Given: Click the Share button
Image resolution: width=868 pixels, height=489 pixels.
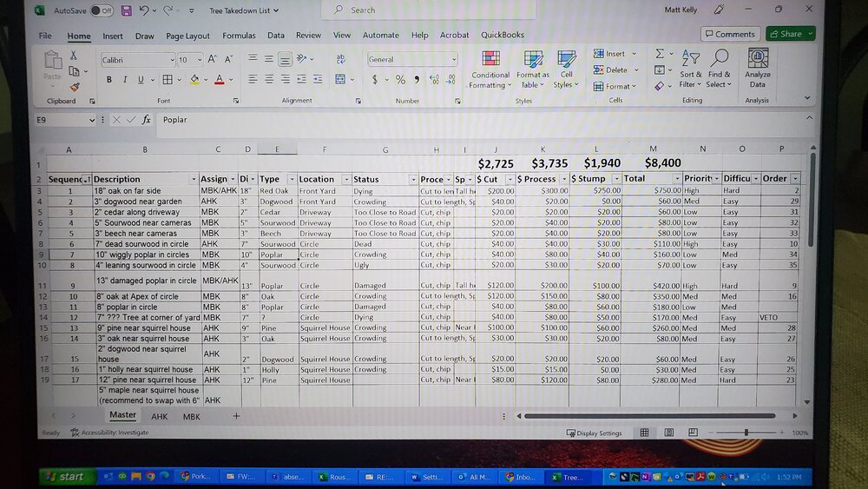Looking at the screenshot, I should click(790, 34).
